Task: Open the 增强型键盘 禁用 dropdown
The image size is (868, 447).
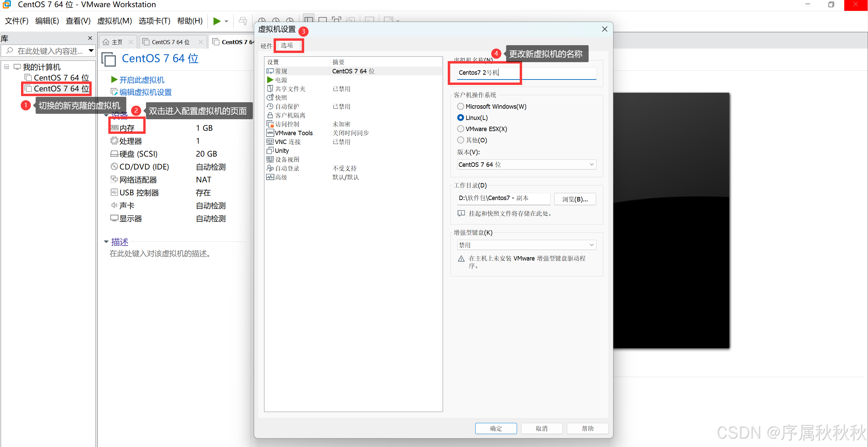Action: pyautogui.click(x=526, y=245)
